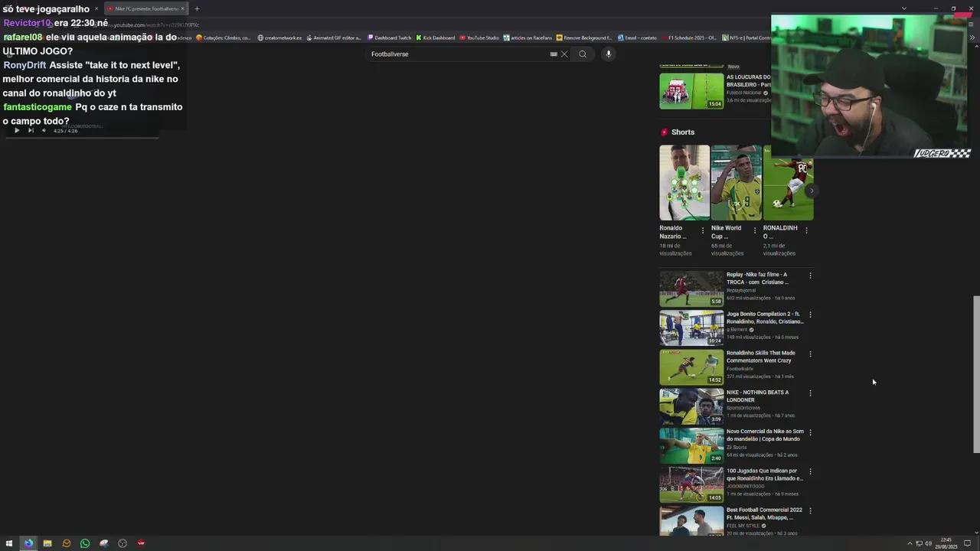Open the on-screen keyboard icon in search
980x551 pixels.
click(554, 54)
